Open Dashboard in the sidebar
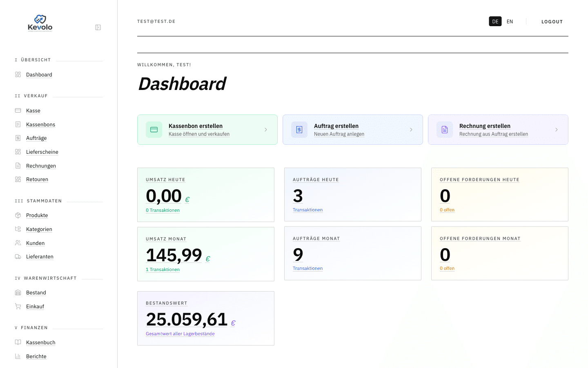Viewport: 588px width, 368px height. pos(39,74)
